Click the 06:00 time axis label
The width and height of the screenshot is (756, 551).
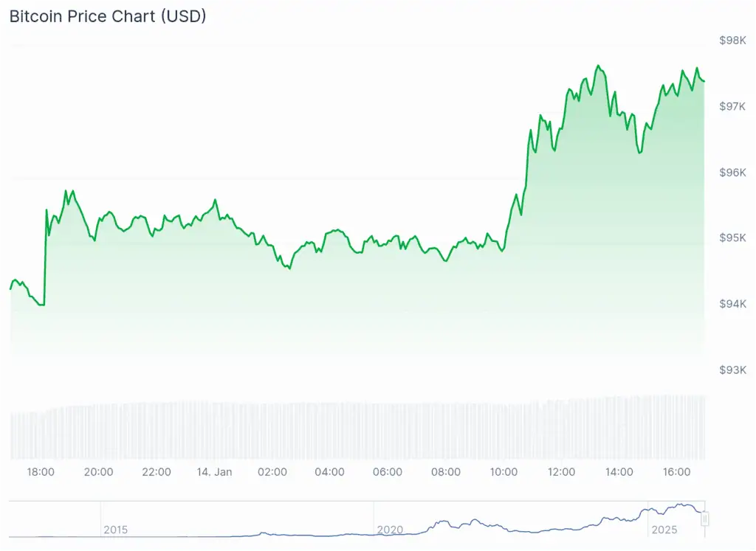pyautogui.click(x=388, y=472)
